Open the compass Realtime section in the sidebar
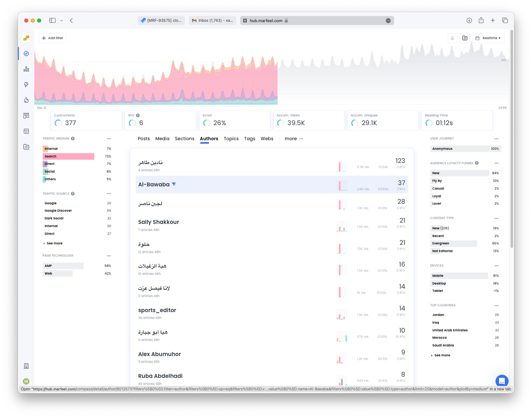The width and height of the screenshot is (532, 417). click(x=26, y=54)
